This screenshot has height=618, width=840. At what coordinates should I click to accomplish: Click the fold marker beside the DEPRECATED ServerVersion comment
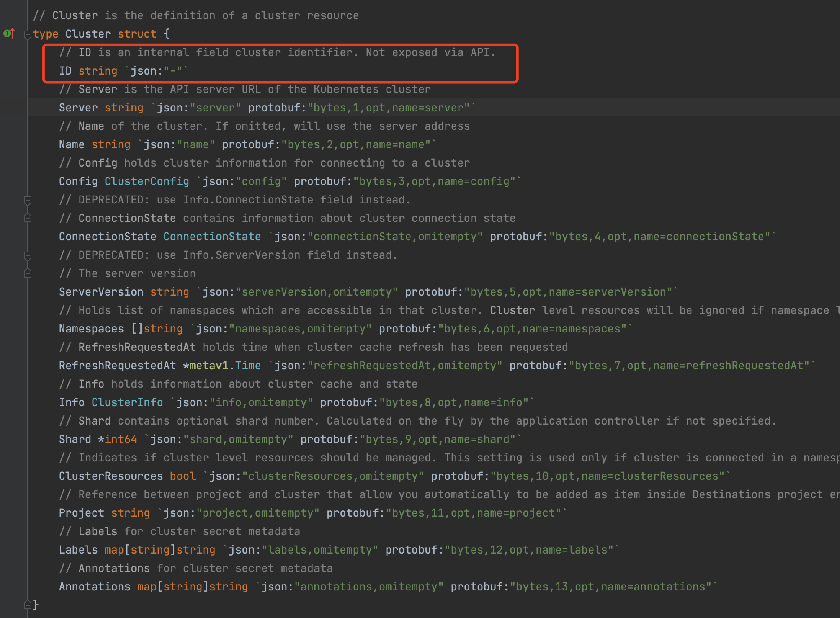click(28, 255)
